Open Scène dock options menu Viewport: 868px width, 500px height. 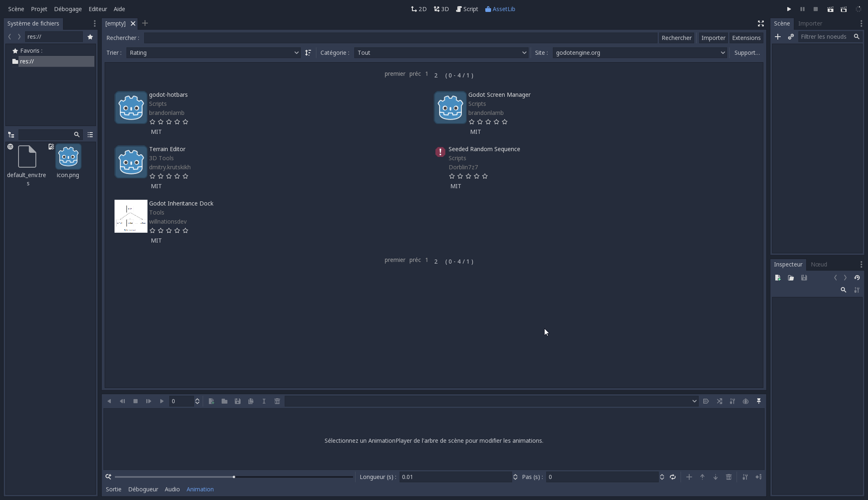[861, 23]
